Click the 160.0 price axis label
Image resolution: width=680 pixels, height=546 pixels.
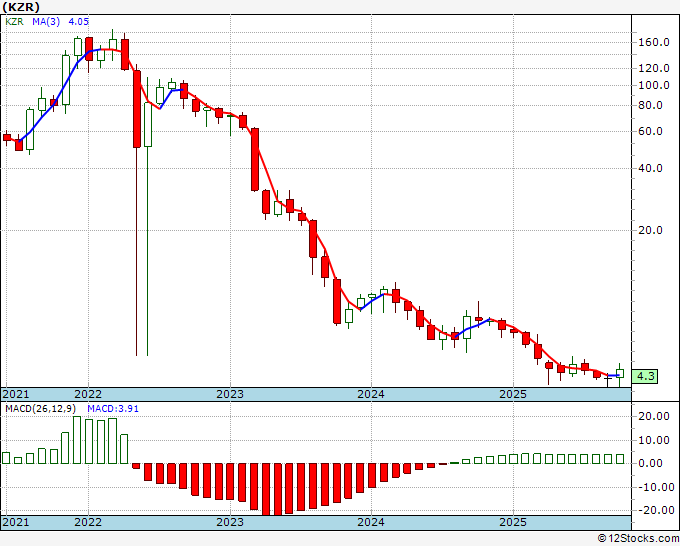[x=654, y=43]
